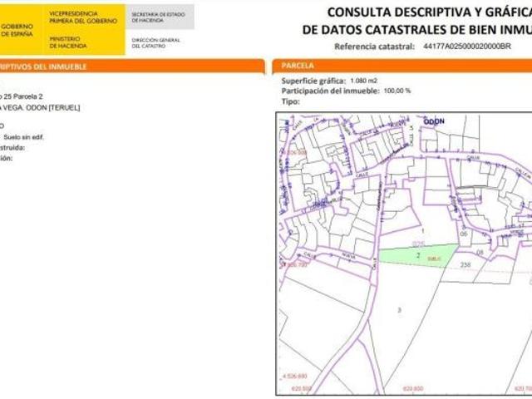Screen dimensions: 532x399
Task: Click the '4.526.600' coordinate on map
Action: click(x=294, y=377)
